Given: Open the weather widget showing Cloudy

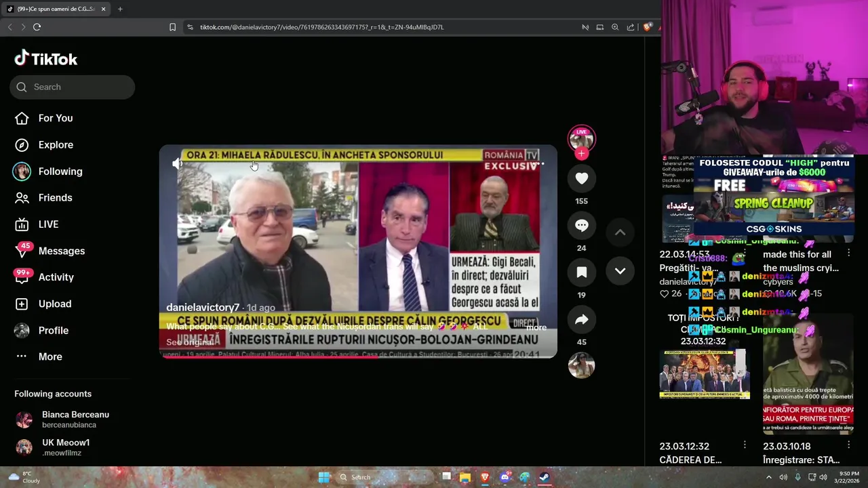Looking at the screenshot, I should (x=24, y=477).
